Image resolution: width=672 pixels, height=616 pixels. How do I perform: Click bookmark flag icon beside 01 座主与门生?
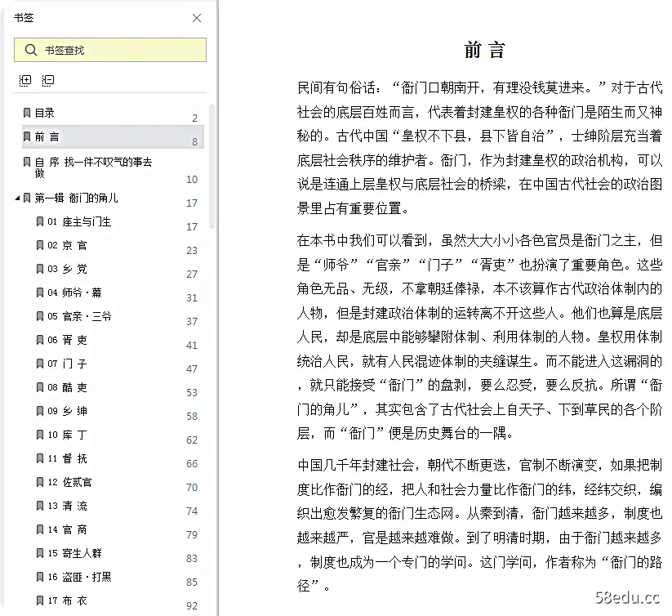(40, 221)
